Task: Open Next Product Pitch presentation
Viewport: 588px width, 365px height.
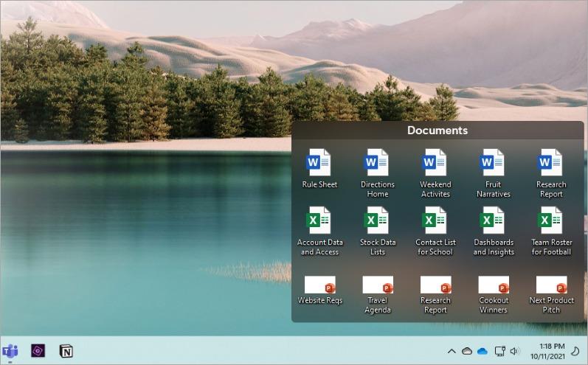Action: [x=551, y=294]
